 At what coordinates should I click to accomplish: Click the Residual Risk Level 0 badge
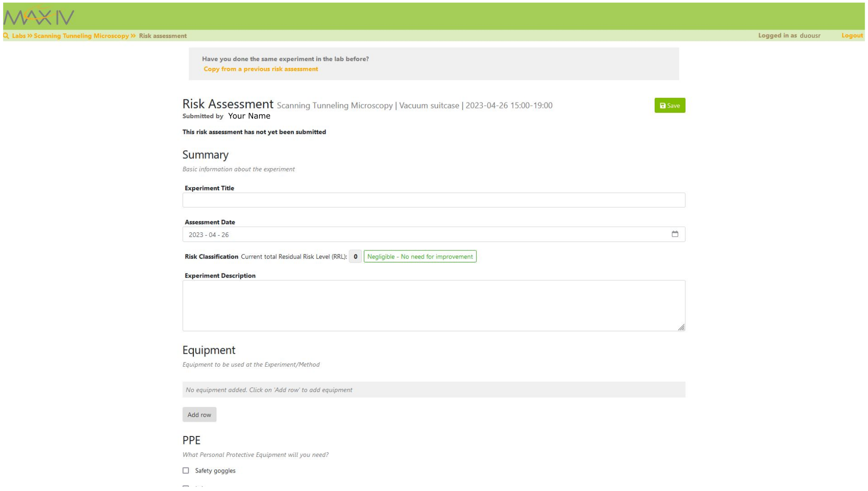(x=355, y=256)
